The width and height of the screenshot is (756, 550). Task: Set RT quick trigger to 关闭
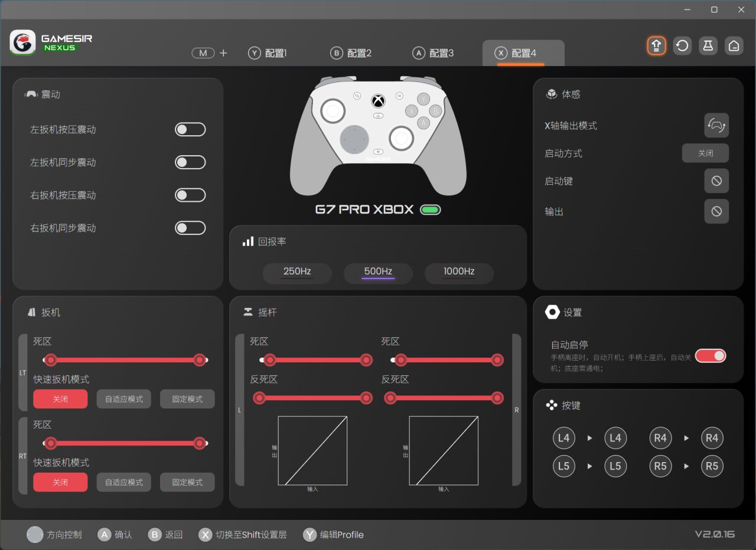[x=60, y=482]
